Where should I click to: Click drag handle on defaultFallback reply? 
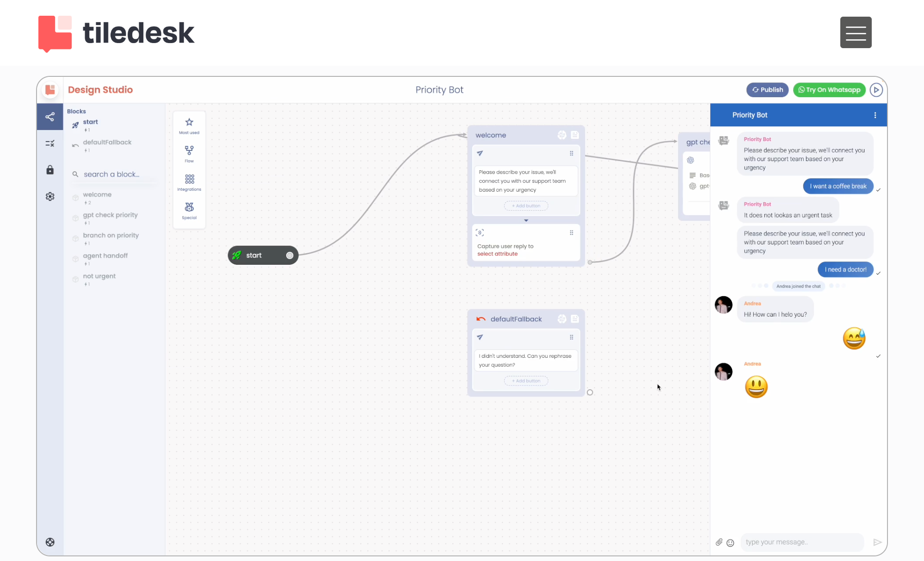tap(572, 337)
